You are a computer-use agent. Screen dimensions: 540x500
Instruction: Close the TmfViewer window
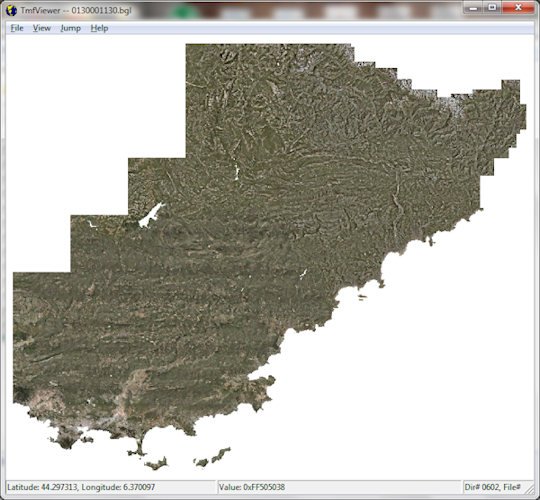click(x=518, y=8)
